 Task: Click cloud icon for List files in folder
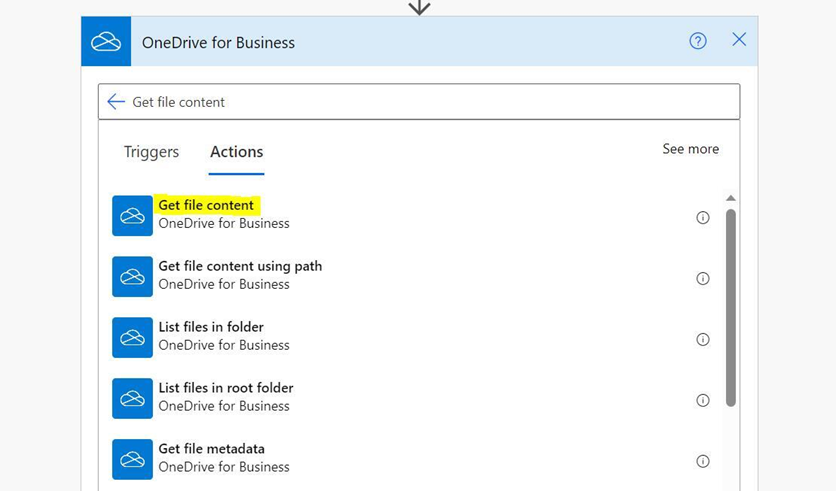coord(132,337)
